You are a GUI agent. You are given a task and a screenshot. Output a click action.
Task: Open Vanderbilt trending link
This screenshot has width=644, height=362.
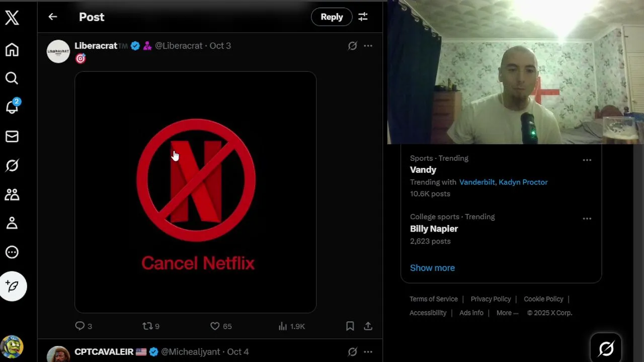pos(477,182)
